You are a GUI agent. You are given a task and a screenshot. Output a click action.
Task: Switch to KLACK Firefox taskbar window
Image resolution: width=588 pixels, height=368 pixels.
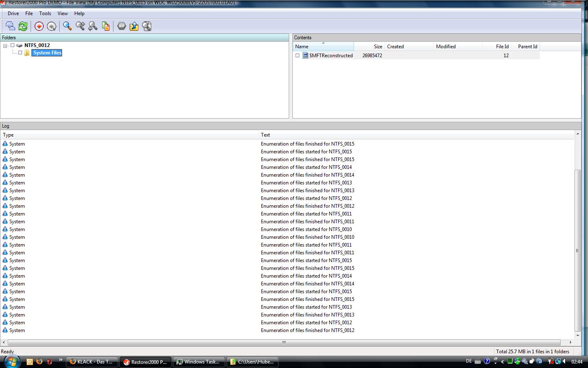tap(92, 362)
